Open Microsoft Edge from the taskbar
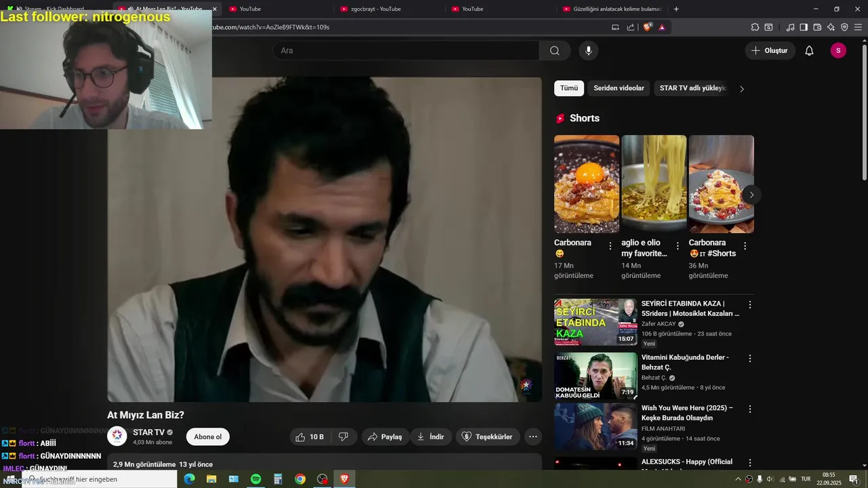868x488 pixels. (189, 479)
